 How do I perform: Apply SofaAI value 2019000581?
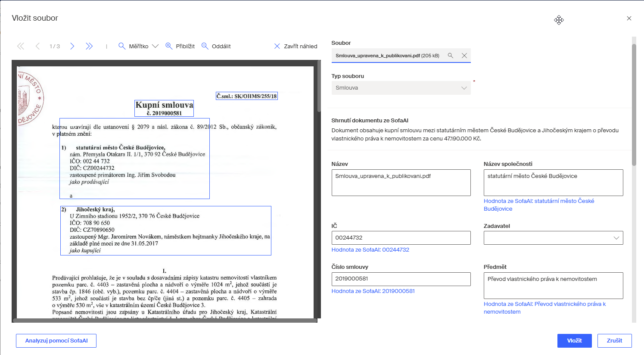(x=373, y=291)
